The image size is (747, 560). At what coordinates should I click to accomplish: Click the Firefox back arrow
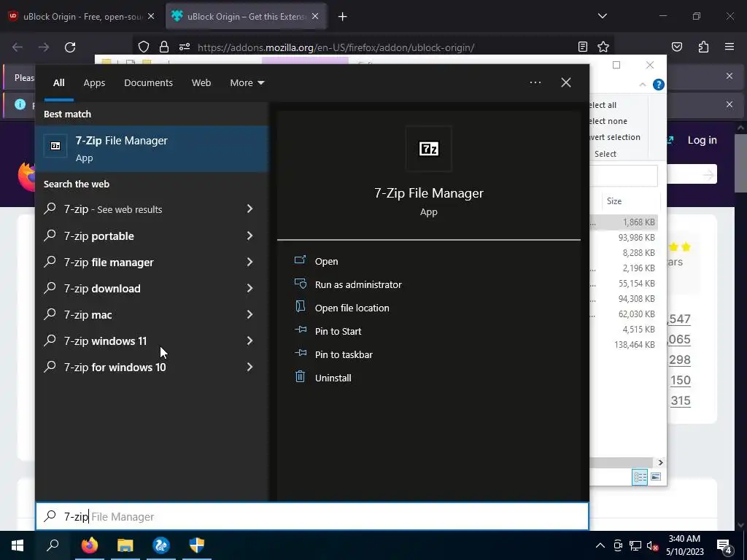[18, 47]
